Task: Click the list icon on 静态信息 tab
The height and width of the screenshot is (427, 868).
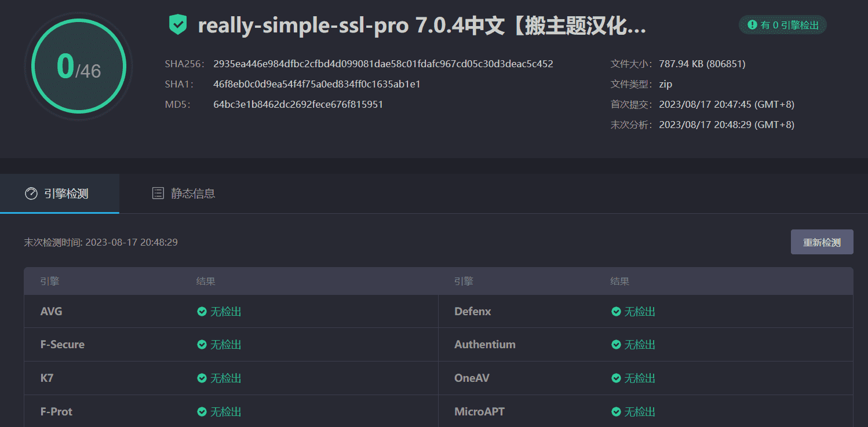Action: (158, 194)
